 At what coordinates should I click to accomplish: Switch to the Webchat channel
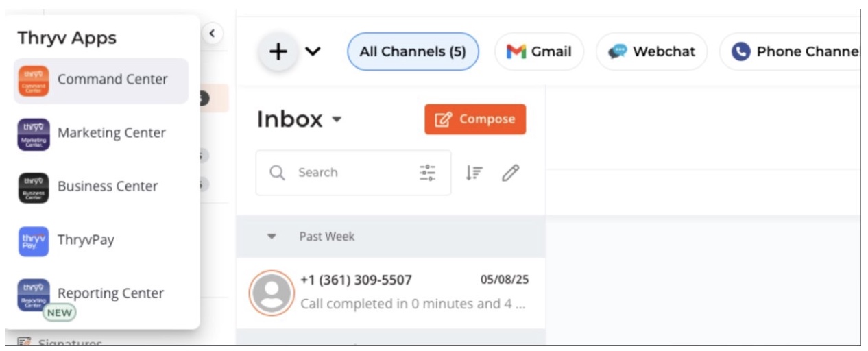(x=651, y=51)
